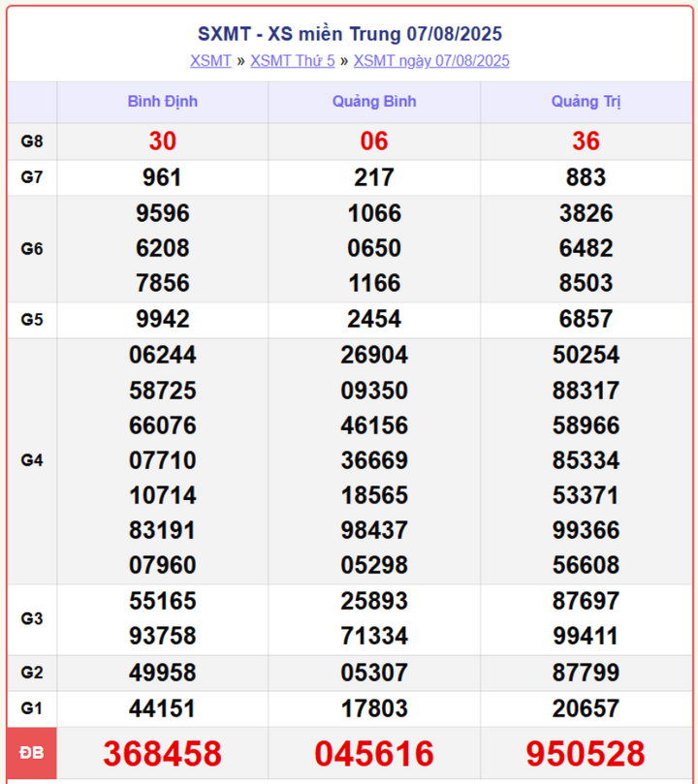
Task: Click G3 number 99411
Action: click(x=586, y=636)
